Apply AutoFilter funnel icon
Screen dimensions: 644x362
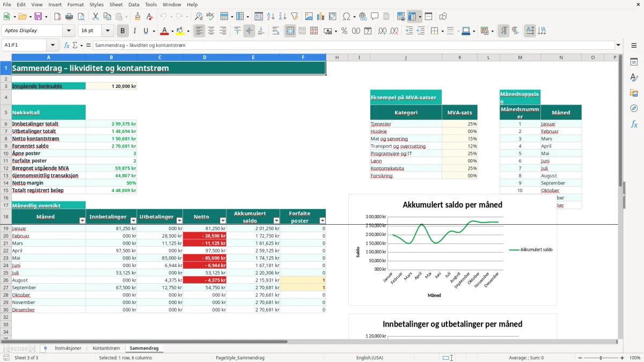[x=294, y=17]
